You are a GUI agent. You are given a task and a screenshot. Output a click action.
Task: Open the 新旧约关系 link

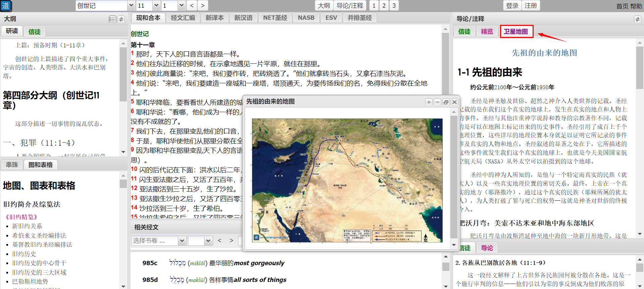pos(27,226)
